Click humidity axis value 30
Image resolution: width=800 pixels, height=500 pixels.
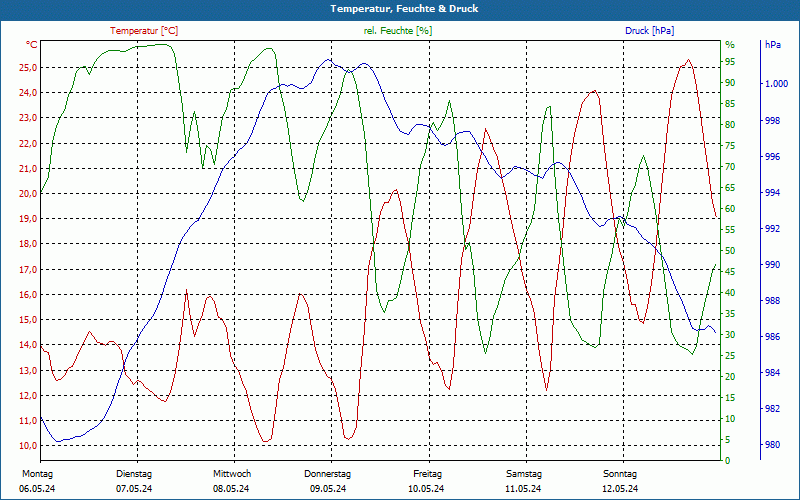(x=730, y=335)
